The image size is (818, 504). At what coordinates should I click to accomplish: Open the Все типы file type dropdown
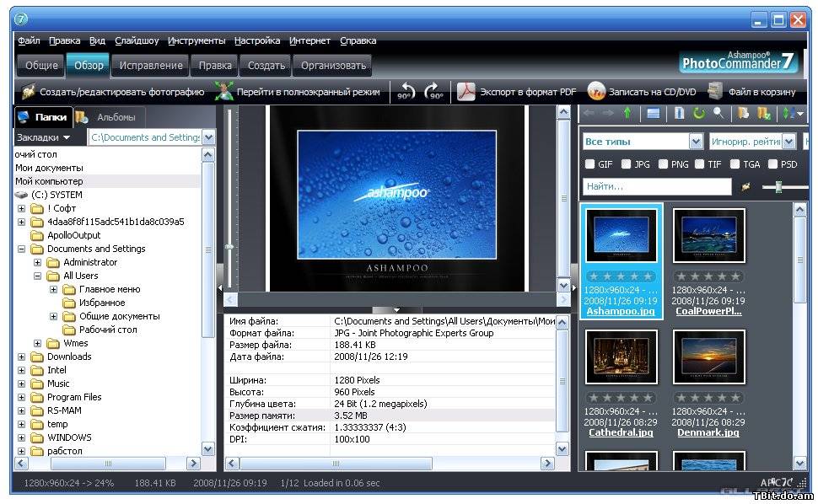point(696,142)
